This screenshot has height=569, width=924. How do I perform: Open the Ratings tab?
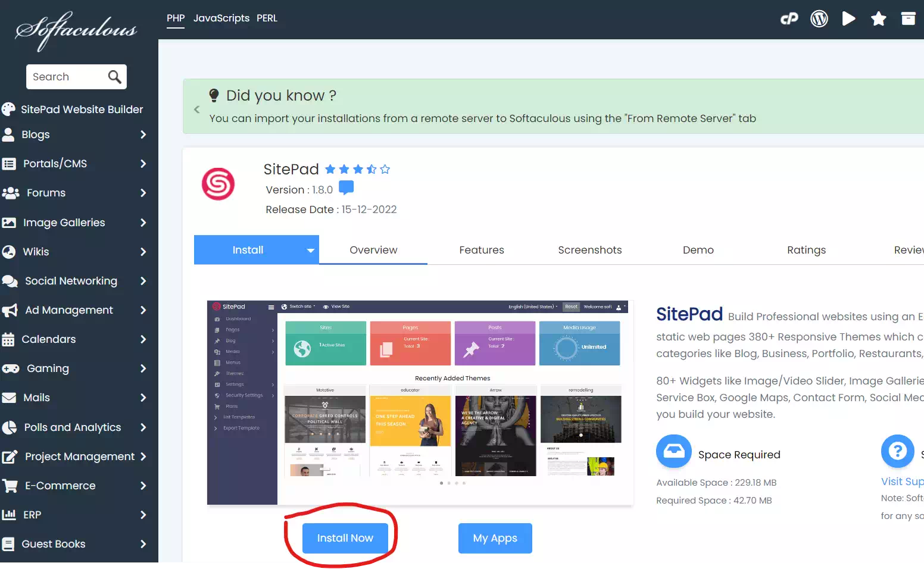coord(807,250)
